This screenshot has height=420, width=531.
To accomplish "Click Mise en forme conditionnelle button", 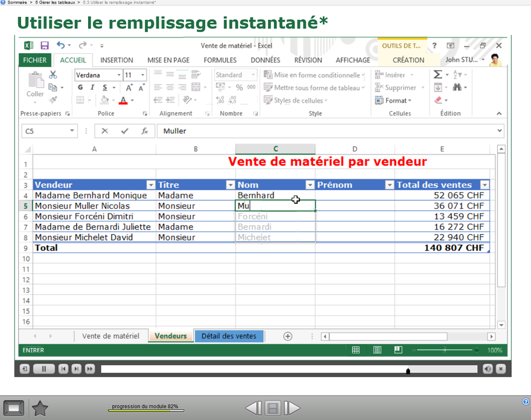I will [x=314, y=75].
